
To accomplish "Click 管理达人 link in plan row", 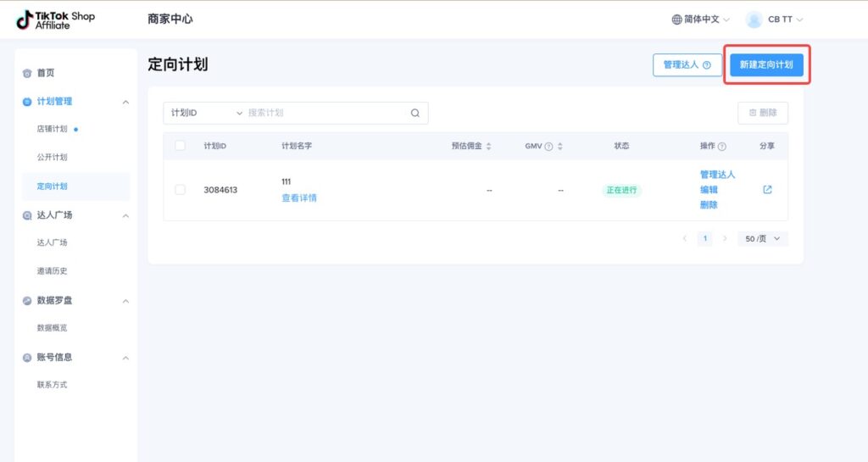I will pyautogui.click(x=717, y=175).
